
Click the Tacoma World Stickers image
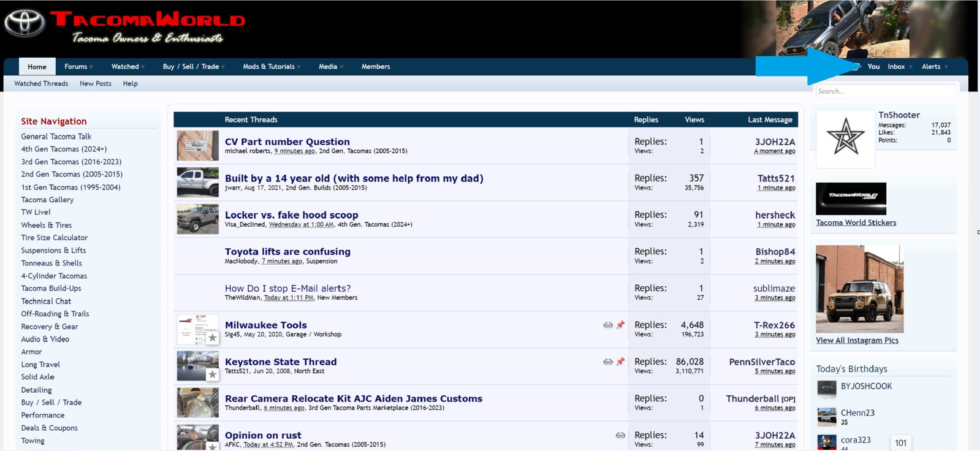tap(851, 199)
